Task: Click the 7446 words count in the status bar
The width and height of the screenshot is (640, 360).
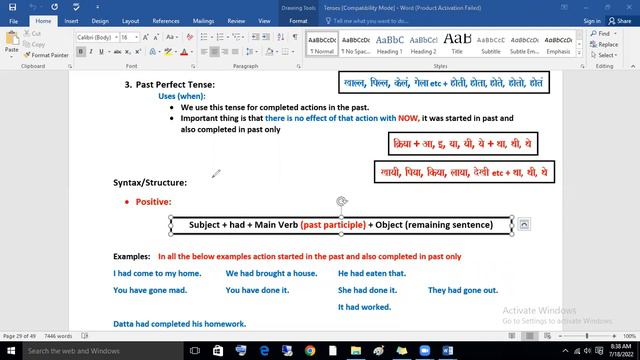Action: coord(58,336)
